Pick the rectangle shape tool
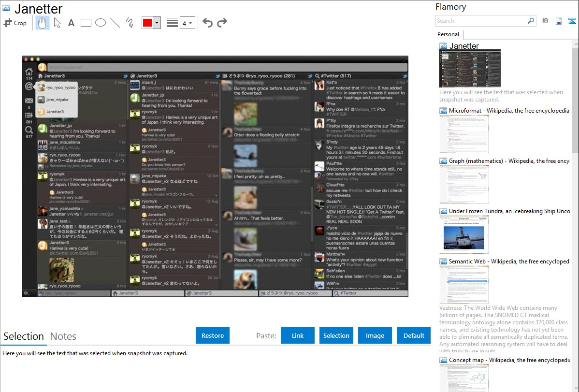Viewport: 579px width, 392px height. point(86,23)
